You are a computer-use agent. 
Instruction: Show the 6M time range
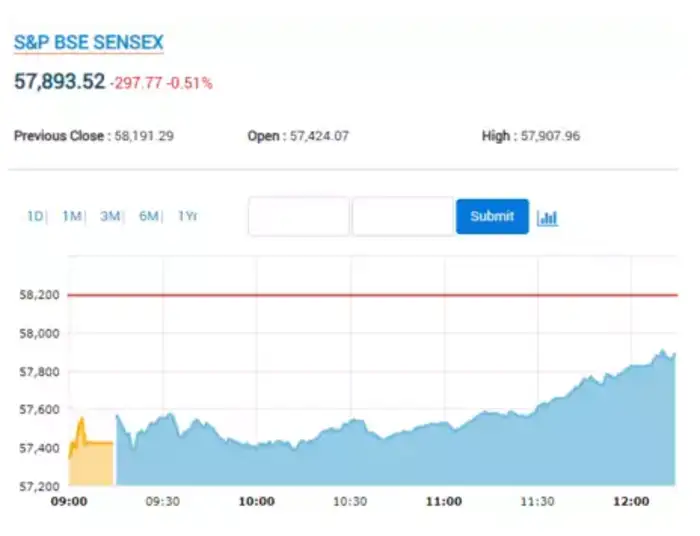pos(149,216)
